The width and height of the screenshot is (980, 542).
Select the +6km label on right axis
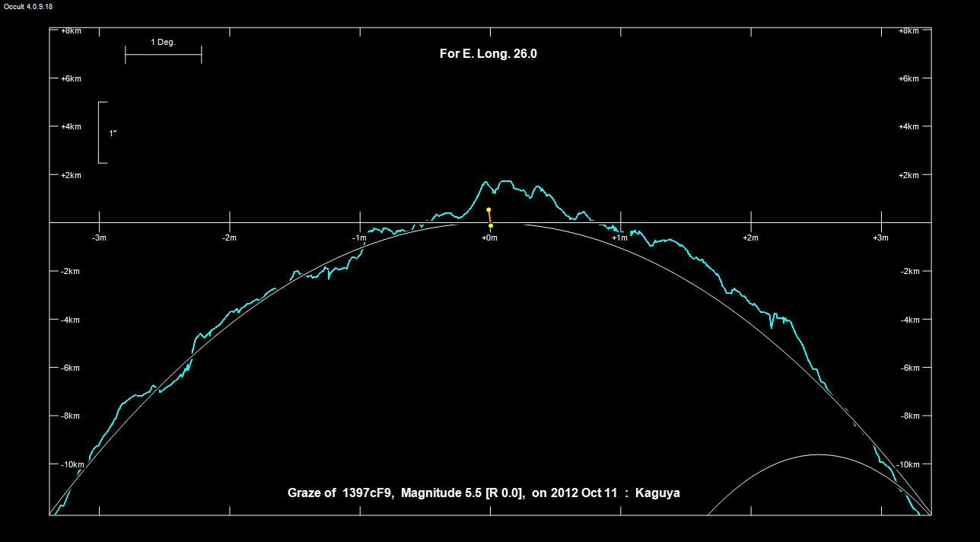[908, 79]
